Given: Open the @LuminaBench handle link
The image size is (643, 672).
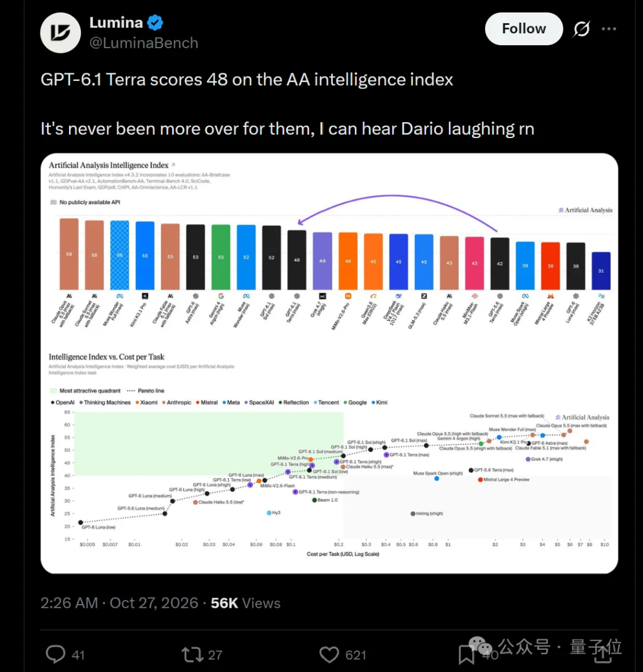Looking at the screenshot, I should click(144, 43).
